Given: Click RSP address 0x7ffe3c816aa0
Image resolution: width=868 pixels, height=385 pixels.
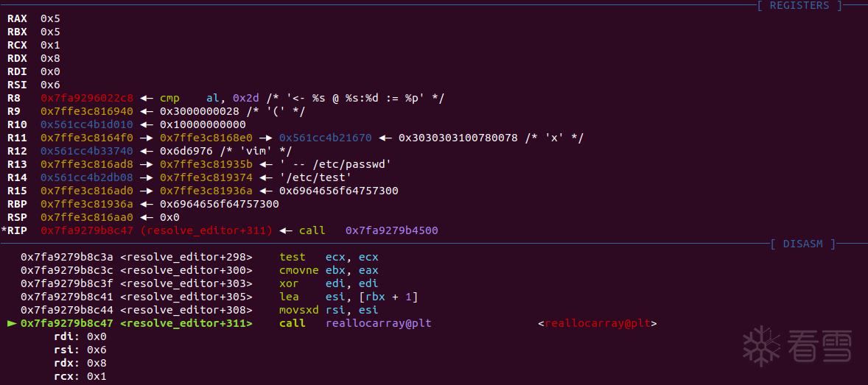Looking at the screenshot, I should (87, 218).
